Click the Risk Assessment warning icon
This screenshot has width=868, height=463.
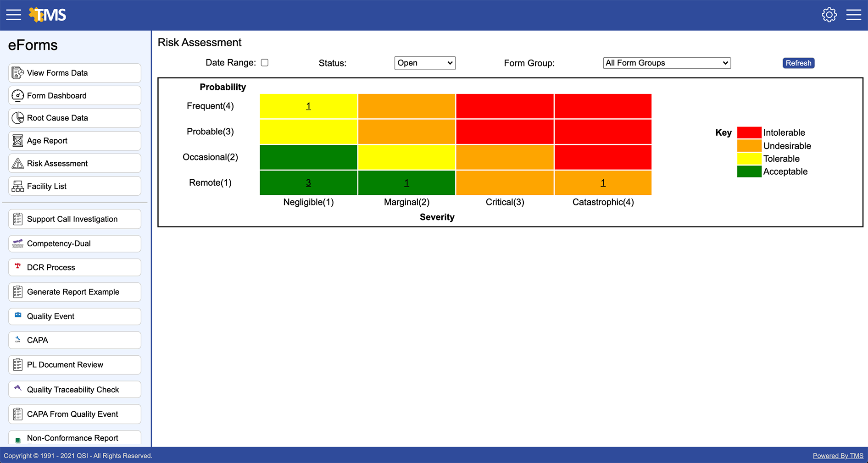(x=17, y=163)
